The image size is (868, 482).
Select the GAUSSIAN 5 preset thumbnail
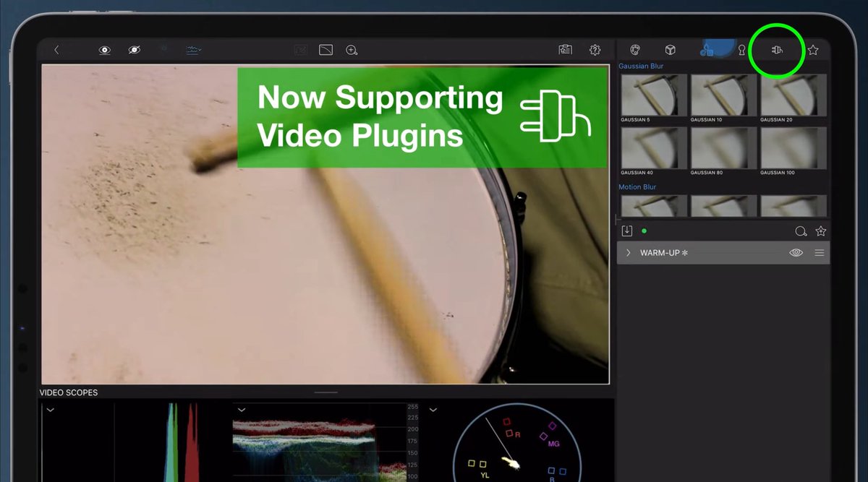pos(654,95)
